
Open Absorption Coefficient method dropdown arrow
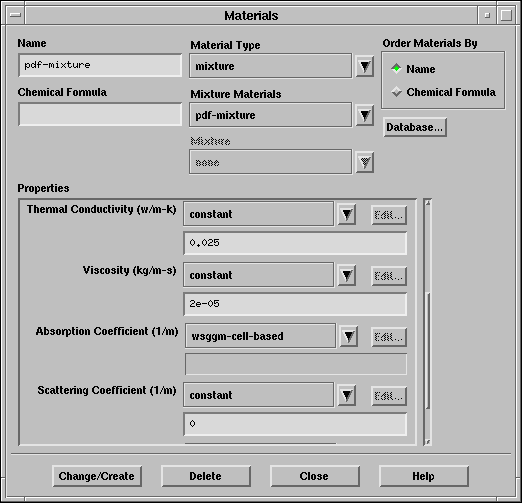point(349,336)
